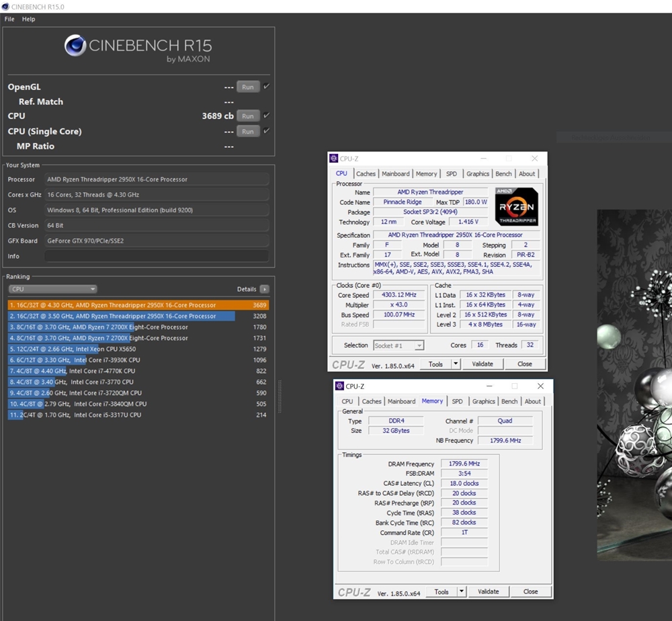The image size is (672, 621).
Task: Close the upper CPU-Z window with X
Action: tap(534, 159)
